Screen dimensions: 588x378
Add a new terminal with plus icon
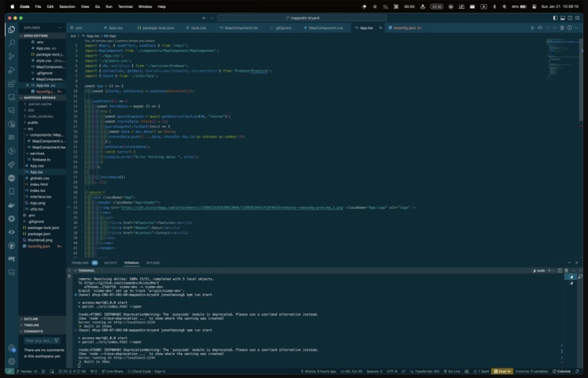549,271
